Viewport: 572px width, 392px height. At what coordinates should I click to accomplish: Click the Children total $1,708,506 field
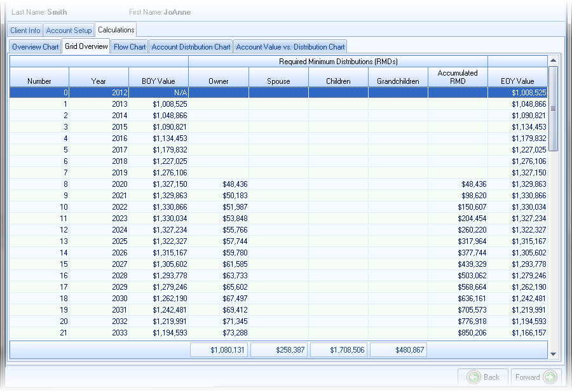[x=338, y=350]
